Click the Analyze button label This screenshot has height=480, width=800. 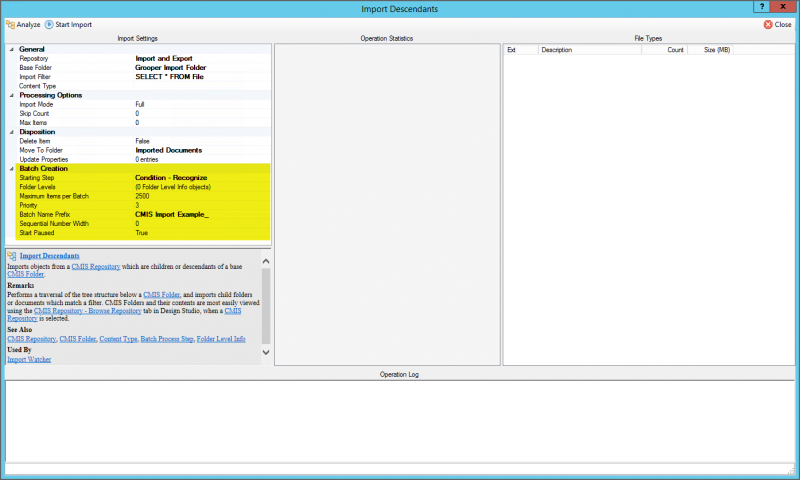(x=28, y=24)
